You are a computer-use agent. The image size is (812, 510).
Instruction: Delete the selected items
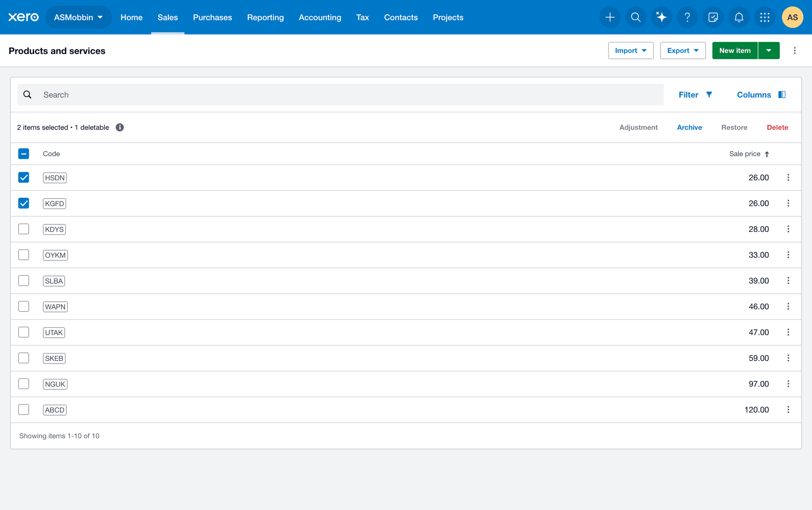point(777,127)
